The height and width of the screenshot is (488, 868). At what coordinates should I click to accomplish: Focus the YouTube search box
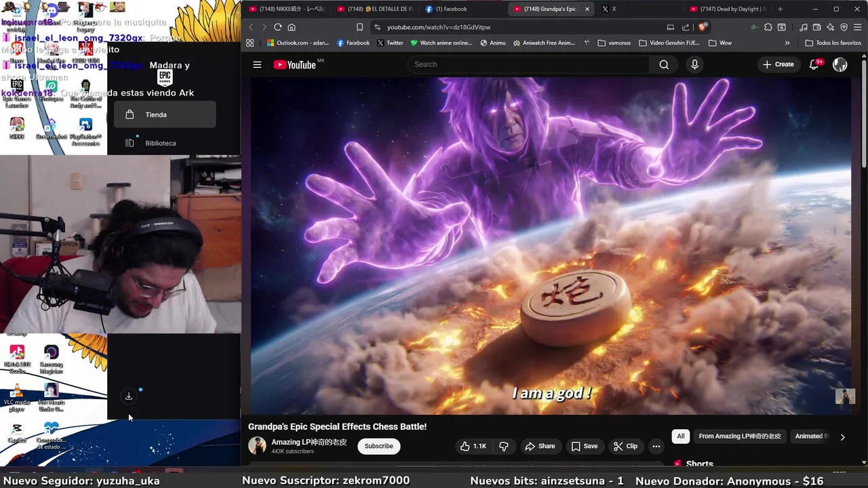529,64
